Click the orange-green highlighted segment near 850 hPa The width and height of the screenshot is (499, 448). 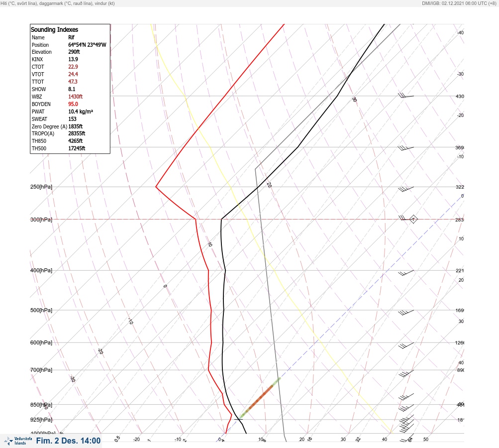[260, 398]
